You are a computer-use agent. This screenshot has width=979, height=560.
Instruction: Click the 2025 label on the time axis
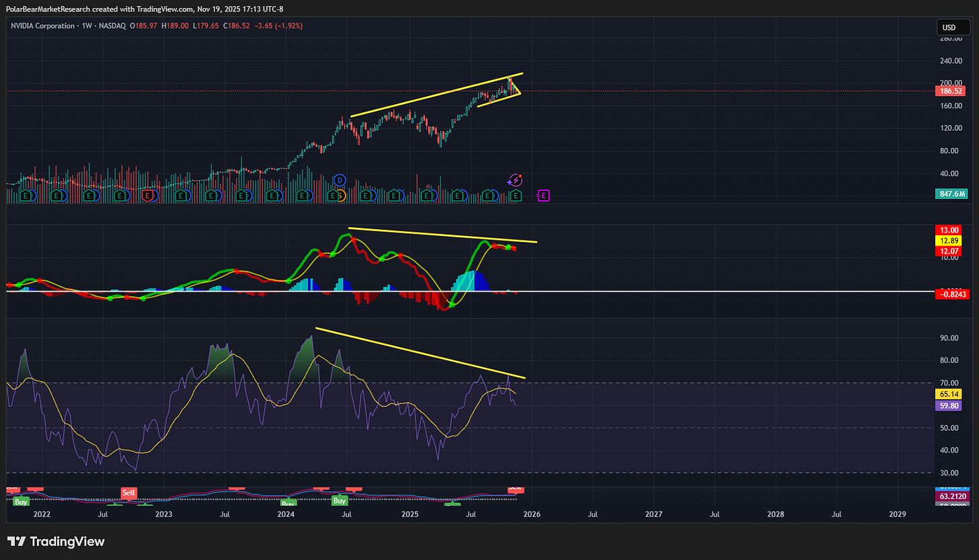pyautogui.click(x=410, y=514)
